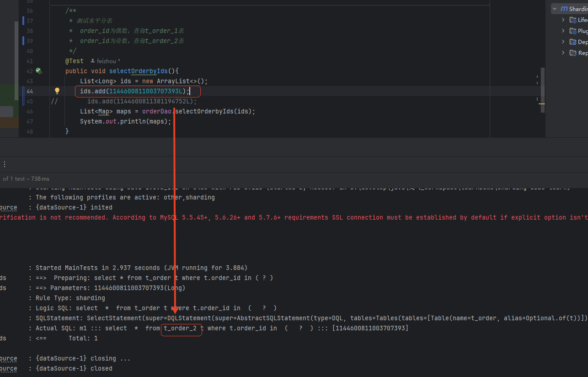Click line number 42 in the gutter
The height and width of the screenshot is (377, 588).
[x=30, y=71]
